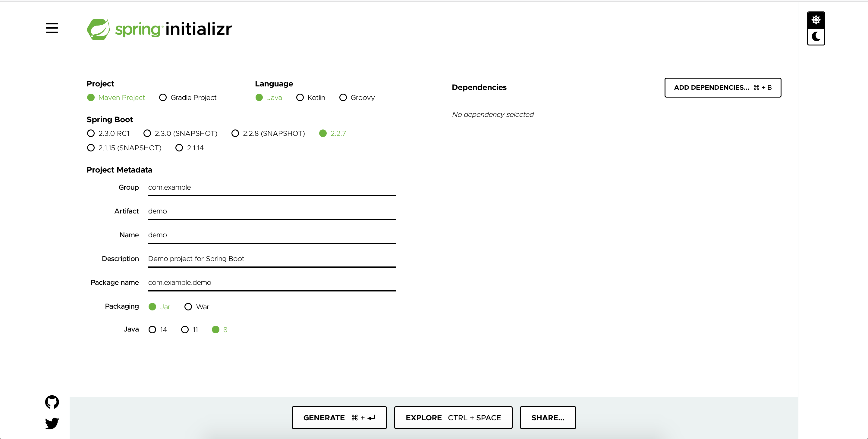
Task: Open the GitHub link icon
Action: point(52,402)
